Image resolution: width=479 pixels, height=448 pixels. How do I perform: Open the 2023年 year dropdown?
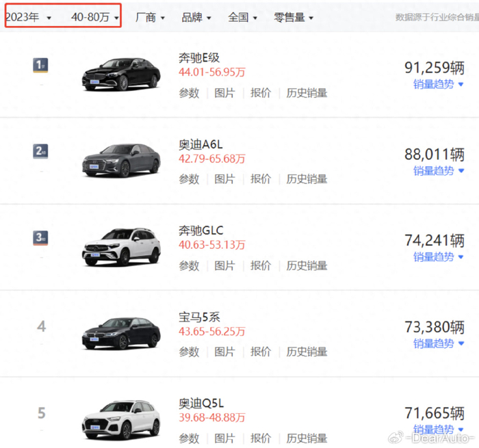29,16
